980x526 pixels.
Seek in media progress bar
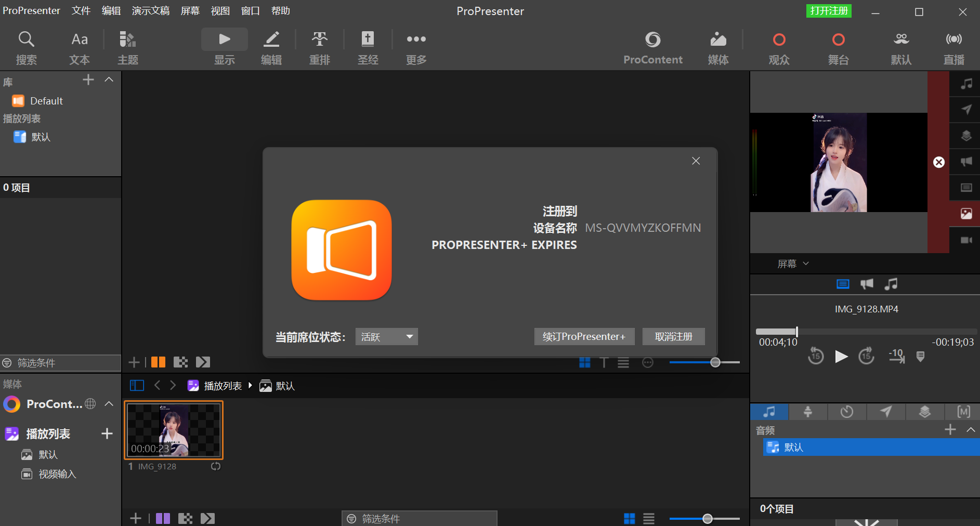tap(866, 332)
